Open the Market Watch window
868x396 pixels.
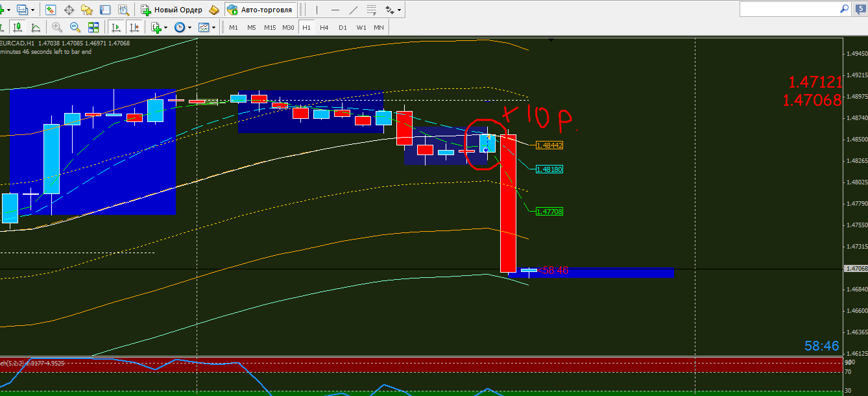51,10
